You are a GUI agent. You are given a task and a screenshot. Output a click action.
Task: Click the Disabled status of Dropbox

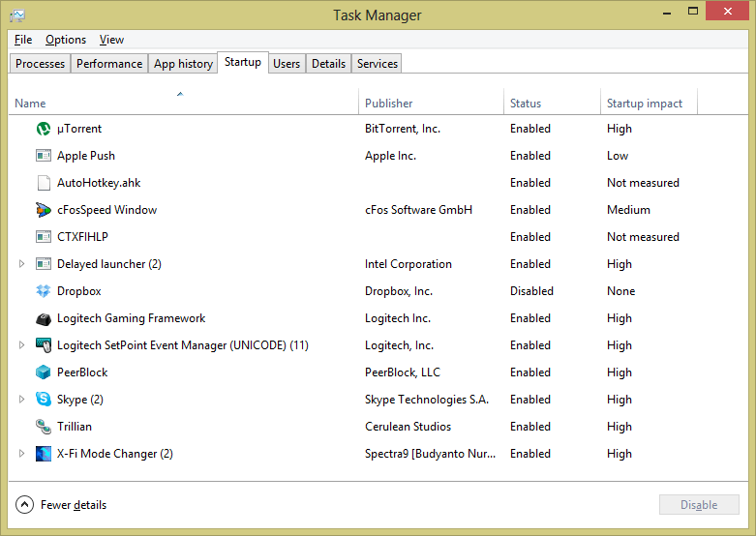[x=531, y=291]
